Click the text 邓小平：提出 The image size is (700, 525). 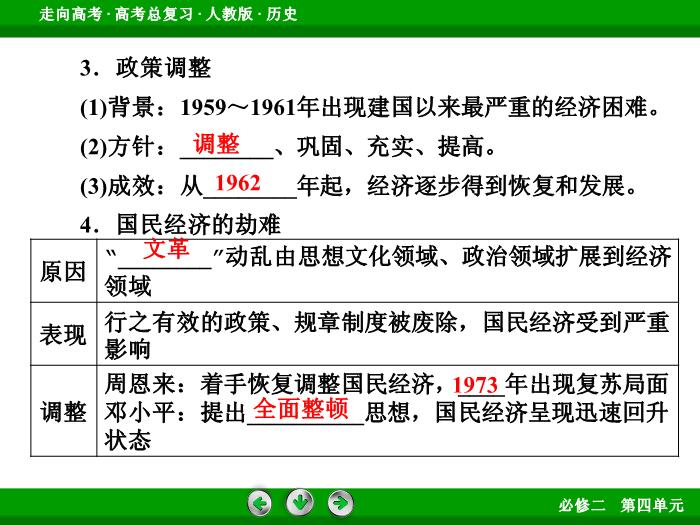coord(175,412)
